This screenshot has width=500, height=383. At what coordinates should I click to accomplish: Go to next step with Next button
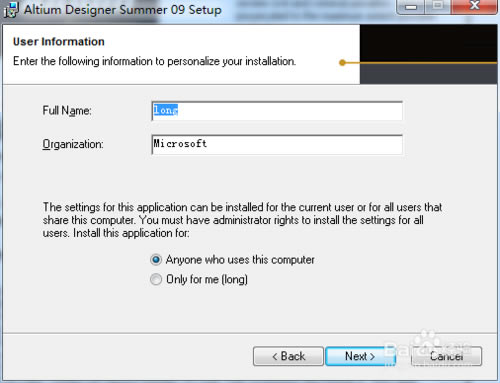pos(360,356)
